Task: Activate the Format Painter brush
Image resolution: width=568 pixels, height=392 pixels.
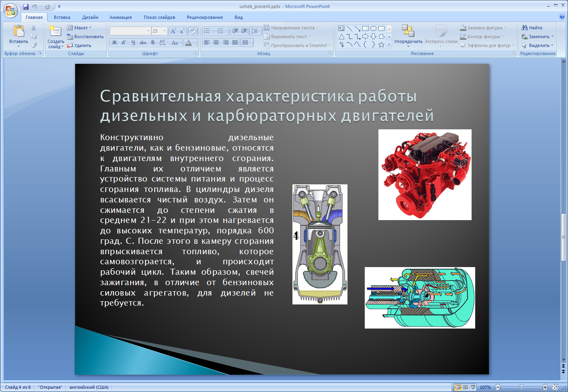Action: [34, 45]
